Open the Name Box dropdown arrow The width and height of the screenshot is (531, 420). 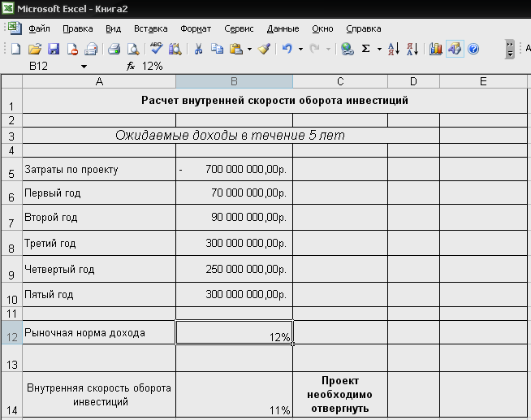coord(84,67)
